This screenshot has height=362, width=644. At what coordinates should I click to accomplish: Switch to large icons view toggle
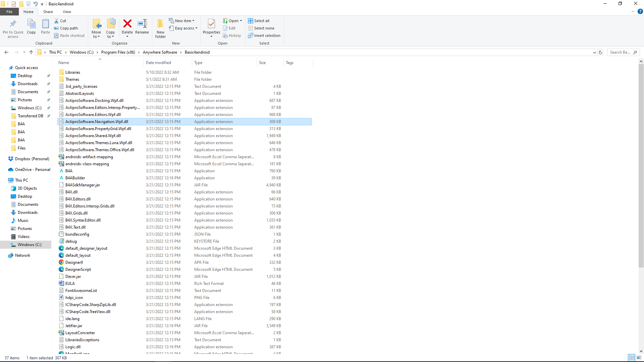click(x=639, y=358)
